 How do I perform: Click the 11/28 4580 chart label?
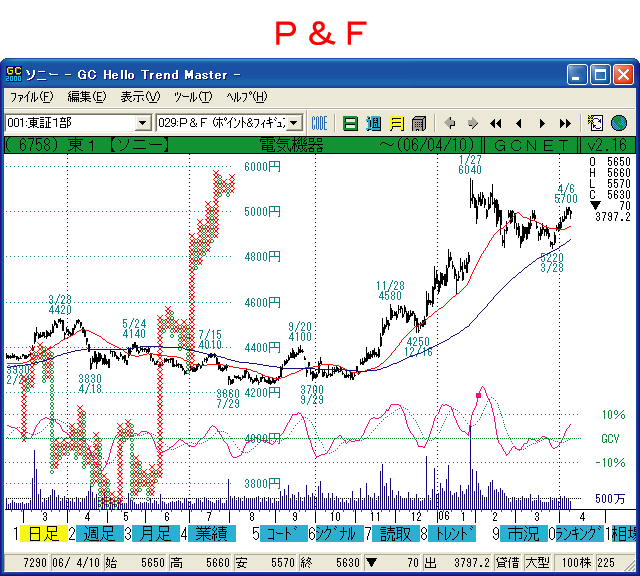pyautogui.click(x=390, y=291)
